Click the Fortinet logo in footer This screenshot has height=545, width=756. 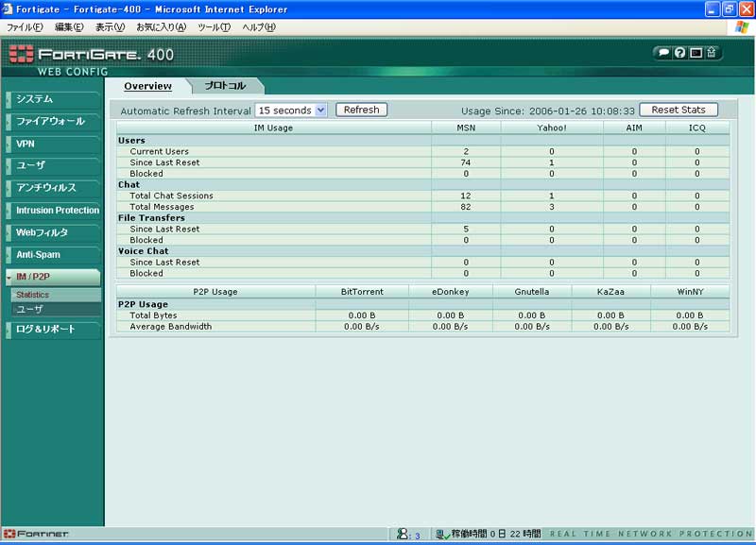point(36,534)
